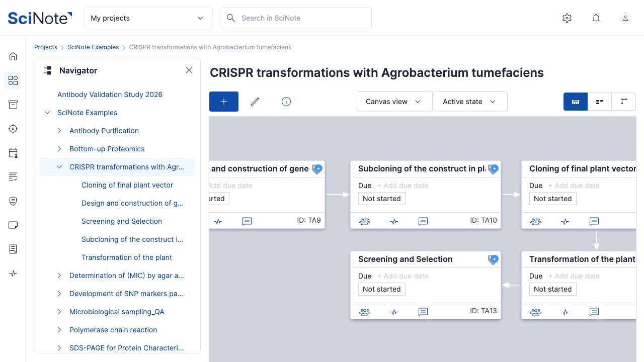Open Subcloning of the construct in Navigator

pos(132,239)
